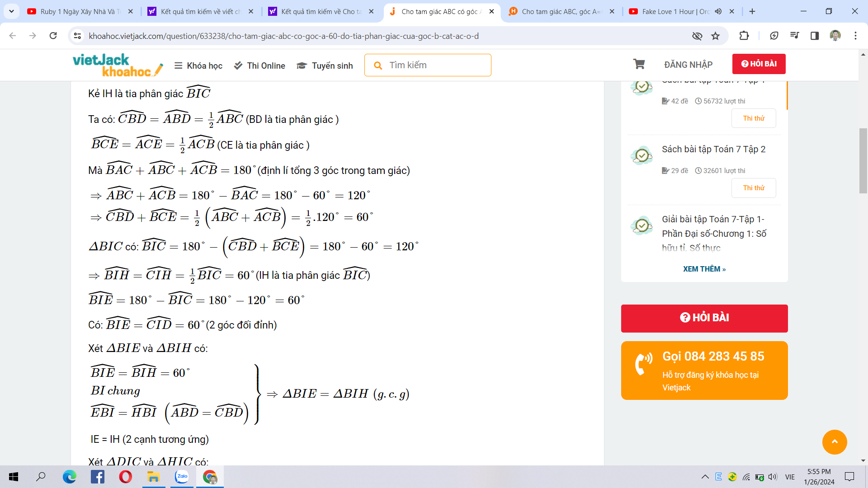Toggle the eye-slash tracking protection icon
This screenshot has width=868, height=488.
click(x=697, y=36)
